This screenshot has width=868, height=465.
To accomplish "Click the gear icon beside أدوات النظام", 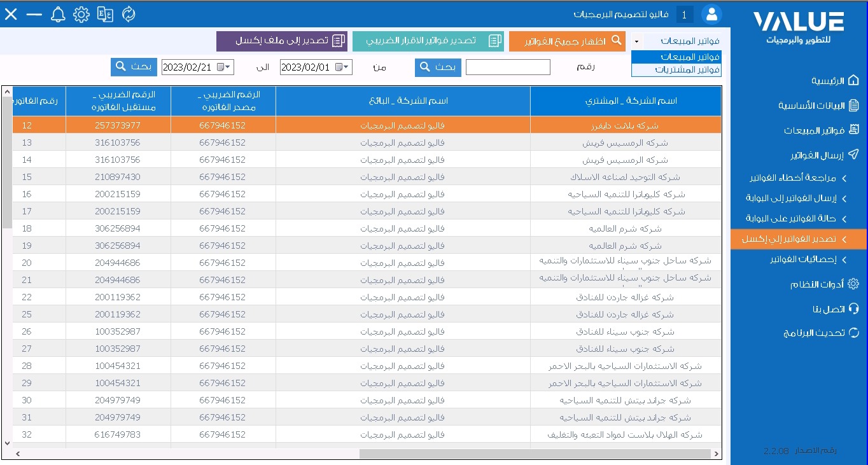I will coord(853,284).
